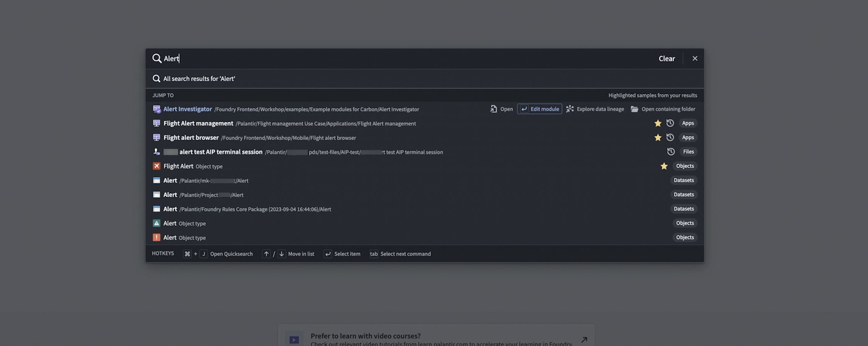
Task: Click the enter key icon beside Select item
Action: tap(328, 254)
